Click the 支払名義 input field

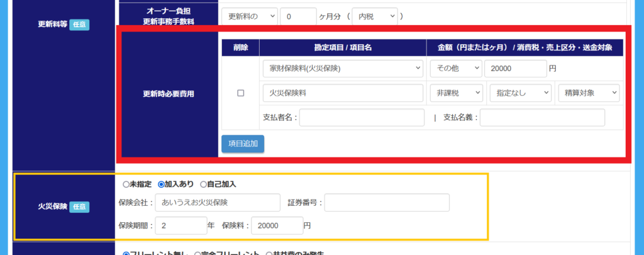click(x=542, y=118)
